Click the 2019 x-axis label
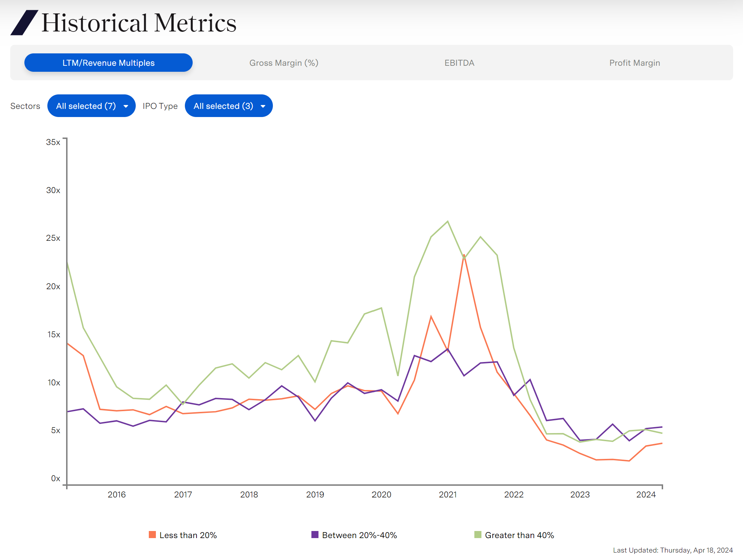Image resolution: width=743 pixels, height=560 pixels. click(315, 495)
